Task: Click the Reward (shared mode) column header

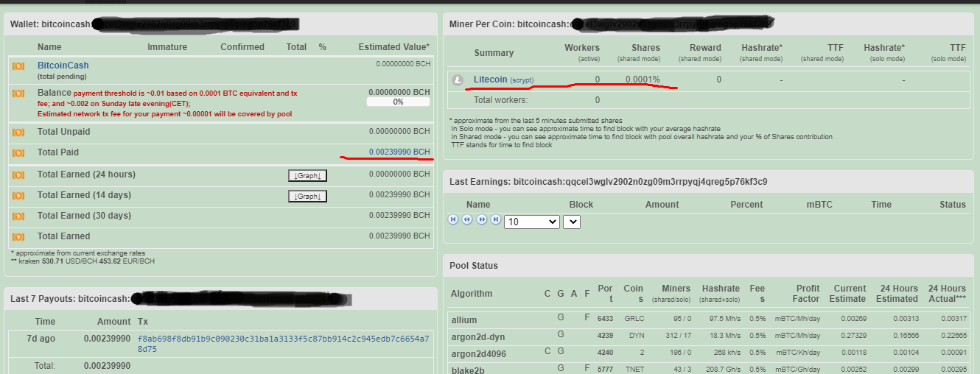Action: tap(700, 52)
